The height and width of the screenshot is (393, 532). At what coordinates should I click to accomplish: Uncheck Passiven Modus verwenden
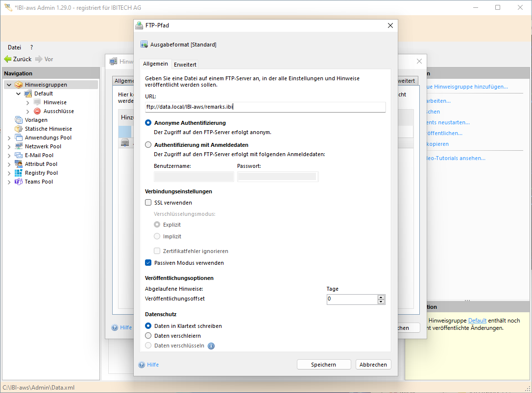148,263
